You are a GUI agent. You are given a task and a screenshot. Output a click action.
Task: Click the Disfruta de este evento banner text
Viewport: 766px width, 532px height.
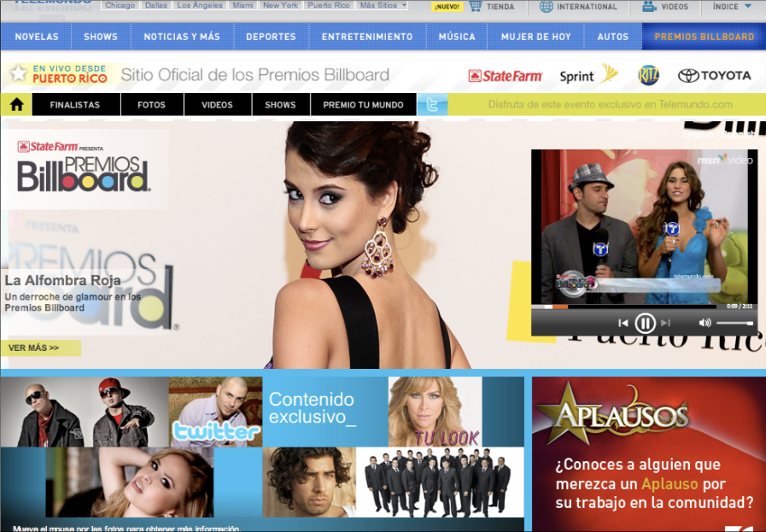611,104
